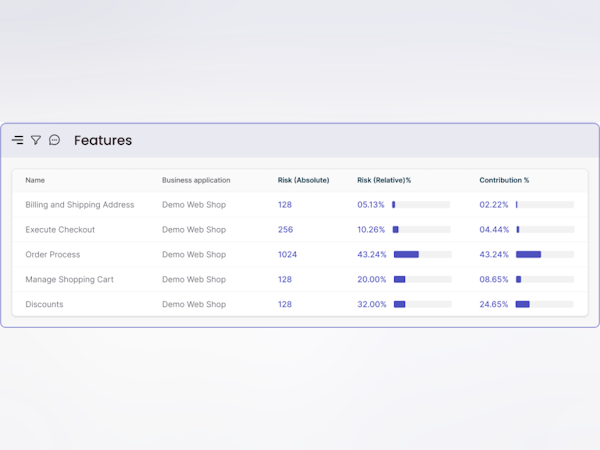Click absolute risk value 1024
This screenshot has height=450, width=600.
pyautogui.click(x=287, y=254)
